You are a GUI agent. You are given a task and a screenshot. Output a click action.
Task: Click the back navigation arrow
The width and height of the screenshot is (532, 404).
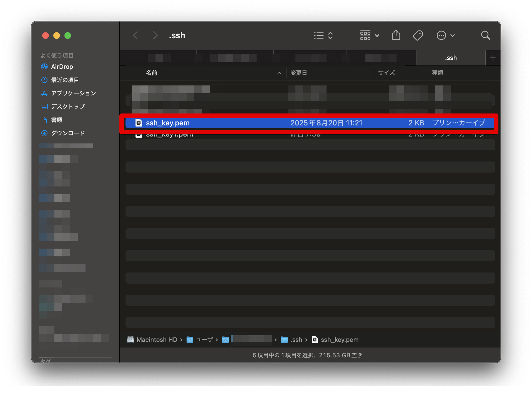click(135, 36)
